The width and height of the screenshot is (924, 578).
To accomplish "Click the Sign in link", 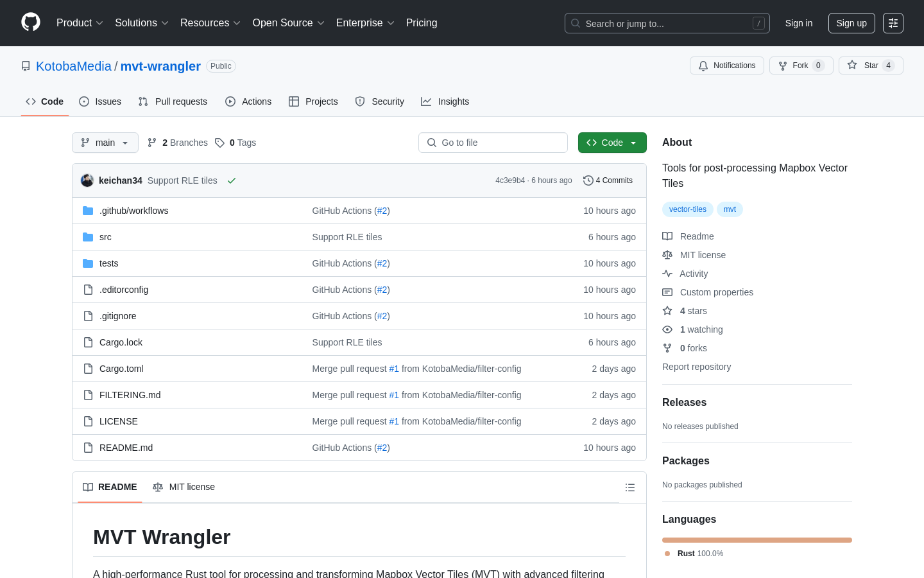I will pyautogui.click(x=799, y=23).
